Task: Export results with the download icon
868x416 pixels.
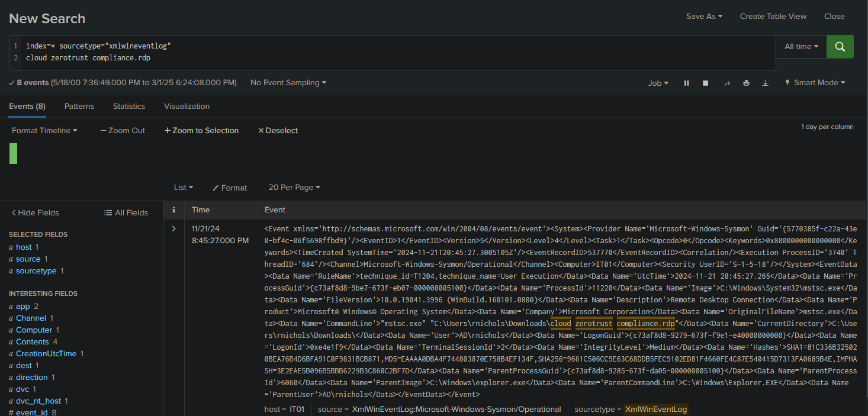Action: coord(765,83)
